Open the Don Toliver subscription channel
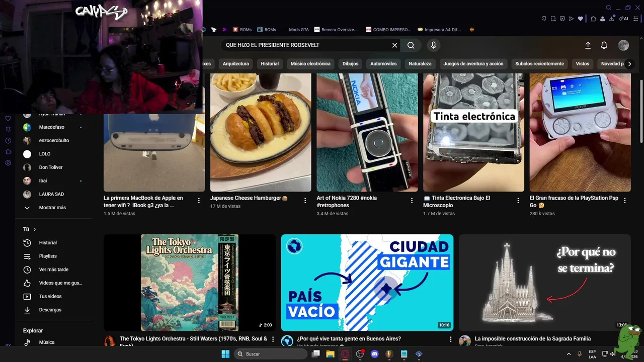This screenshot has width=644, height=362. 54,167
